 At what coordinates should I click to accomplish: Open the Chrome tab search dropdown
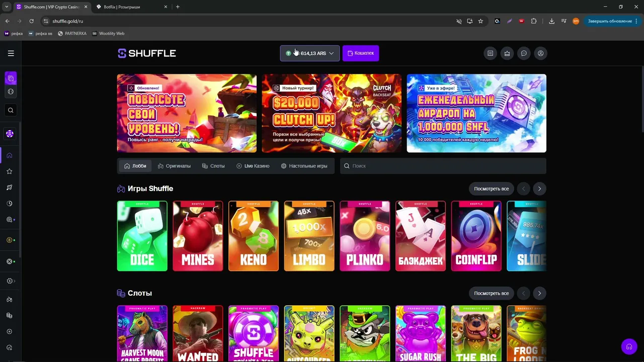point(7,7)
